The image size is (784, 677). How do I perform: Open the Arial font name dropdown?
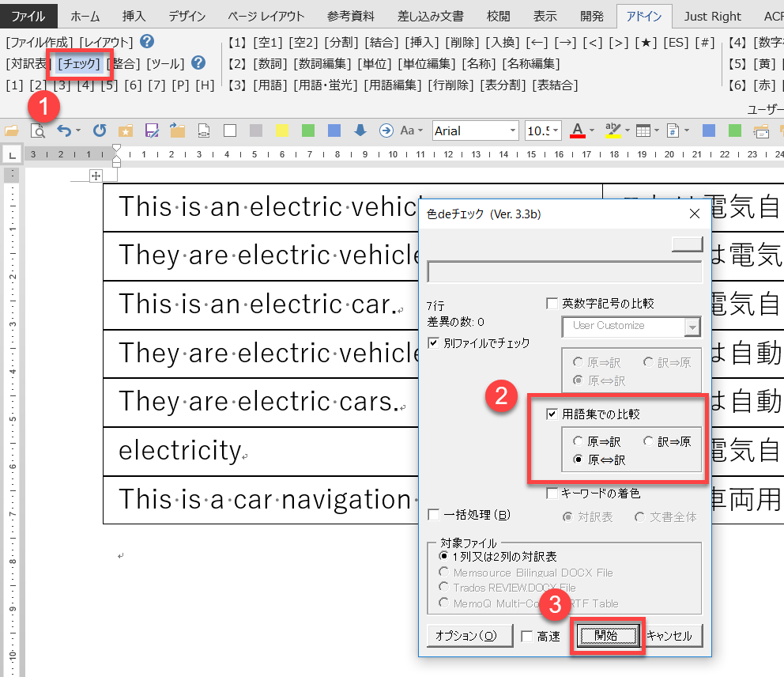(513, 130)
